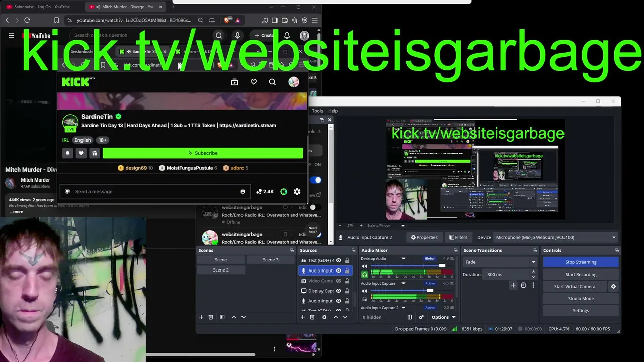This screenshot has height=362, width=644.
Task: Open Kick search magnifier icon
Action: [x=272, y=82]
